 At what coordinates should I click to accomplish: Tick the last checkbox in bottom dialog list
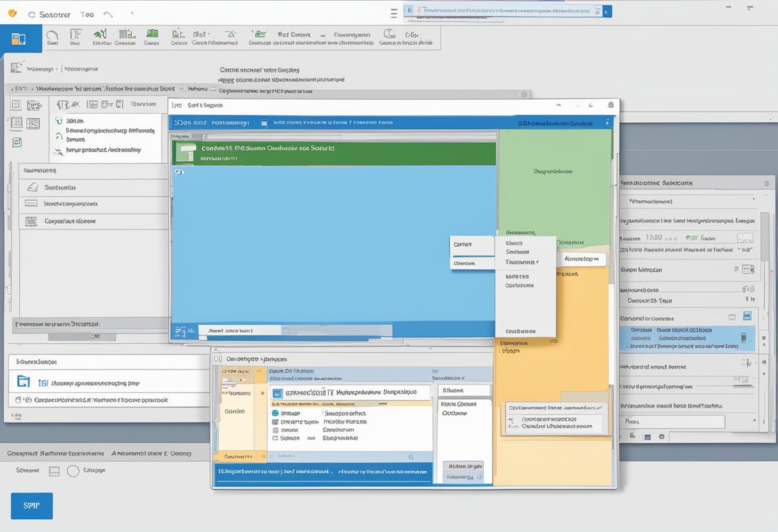(276, 438)
